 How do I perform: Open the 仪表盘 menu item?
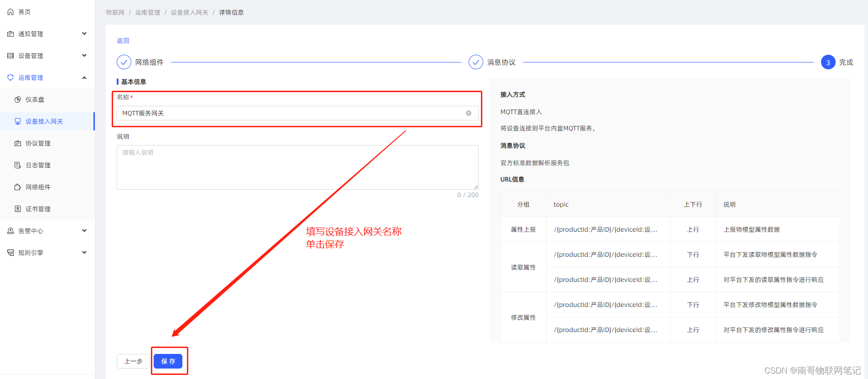[47, 99]
